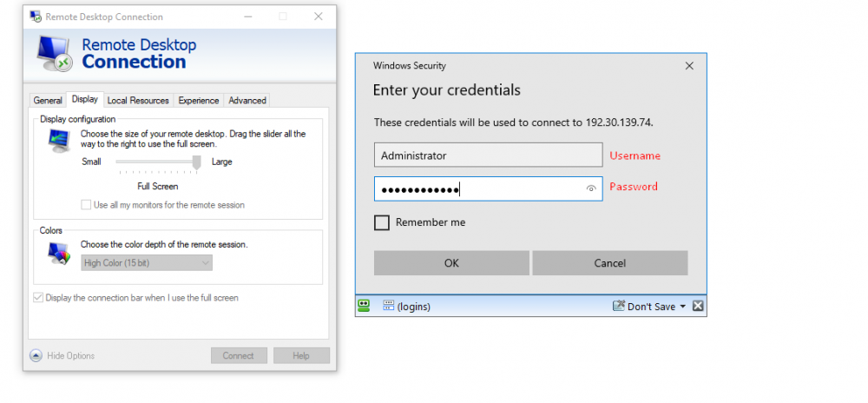Switch to the Local Resources tab
The width and height of the screenshot is (868, 403).
coord(138,100)
